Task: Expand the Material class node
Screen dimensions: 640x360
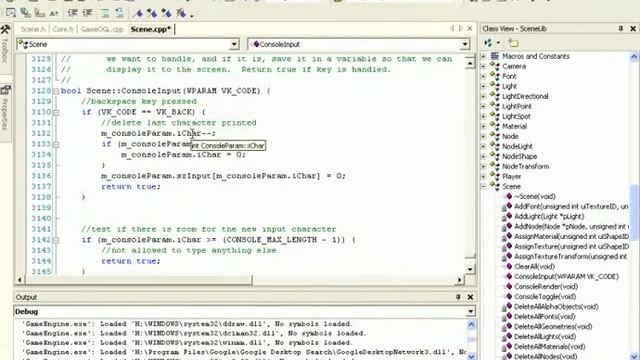Action: tap(484, 126)
